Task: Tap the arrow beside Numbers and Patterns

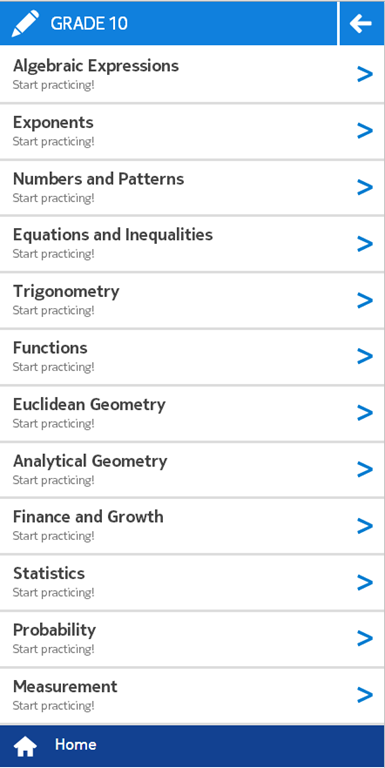Action: tap(365, 187)
